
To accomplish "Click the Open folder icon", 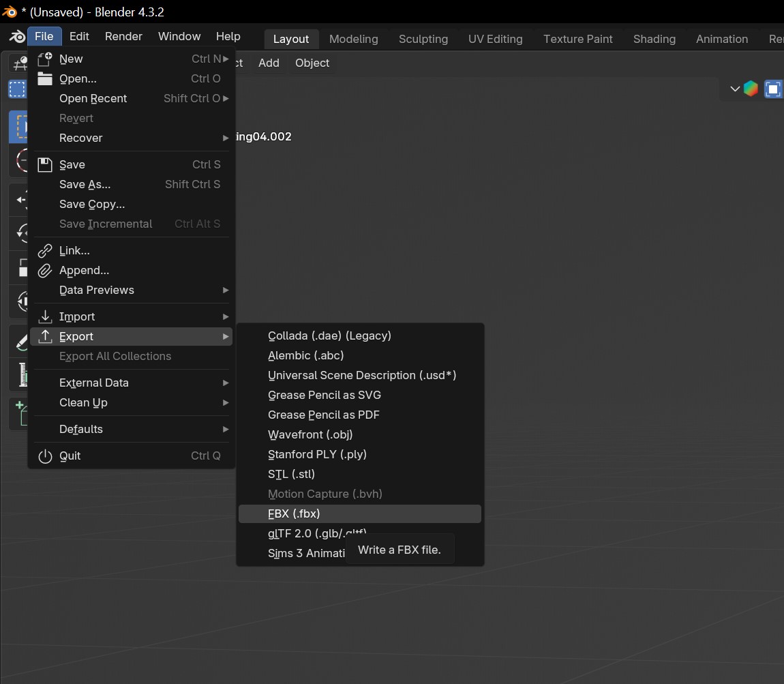I will [x=45, y=78].
